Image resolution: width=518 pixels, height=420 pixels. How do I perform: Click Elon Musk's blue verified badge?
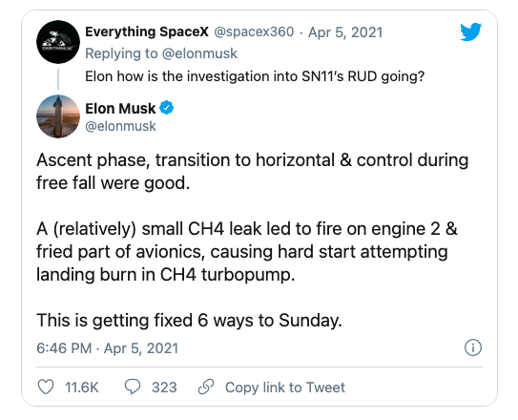click(x=167, y=108)
